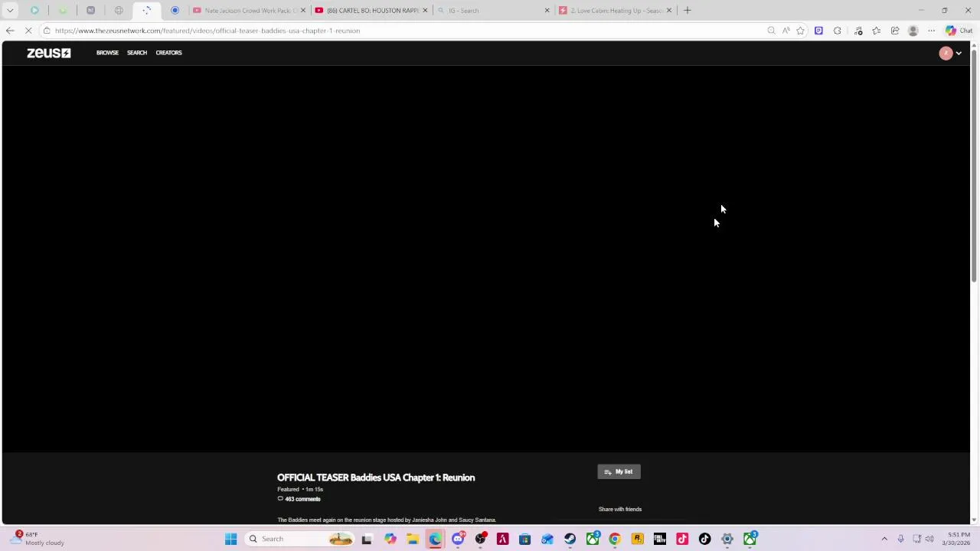Add the teaser to My list

click(x=619, y=471)
